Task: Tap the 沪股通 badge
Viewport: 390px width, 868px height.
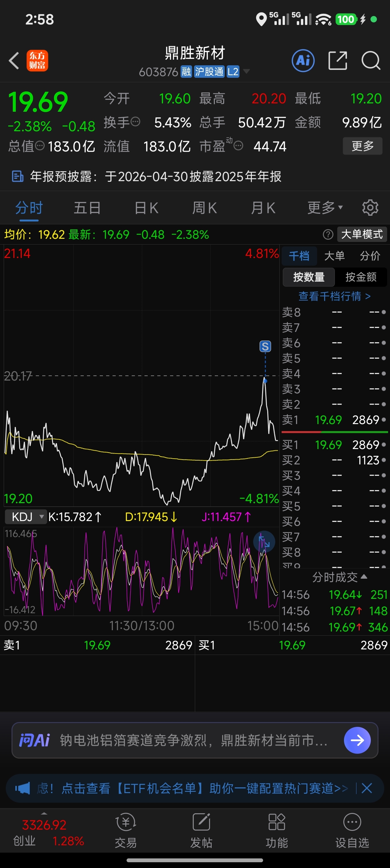Action: pos(209,71)
